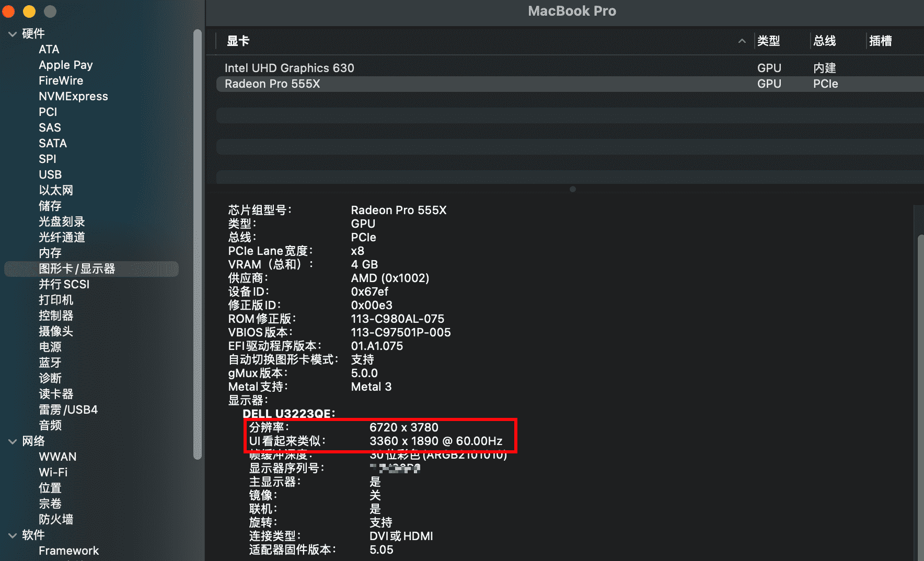This screenshot has width=924, height=561.
Task: Open FireWire hardware entry
Action: tap(61, 80)
